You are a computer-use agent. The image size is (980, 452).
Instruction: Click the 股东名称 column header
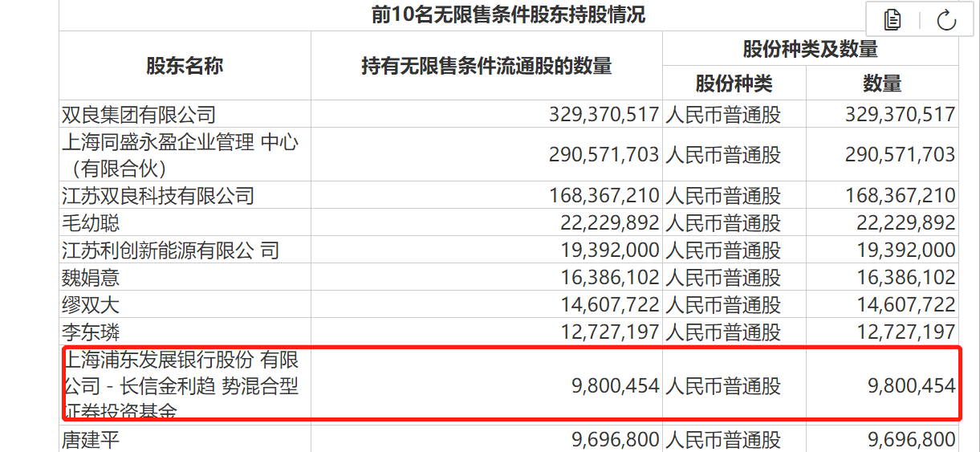(x=185, y=66)
